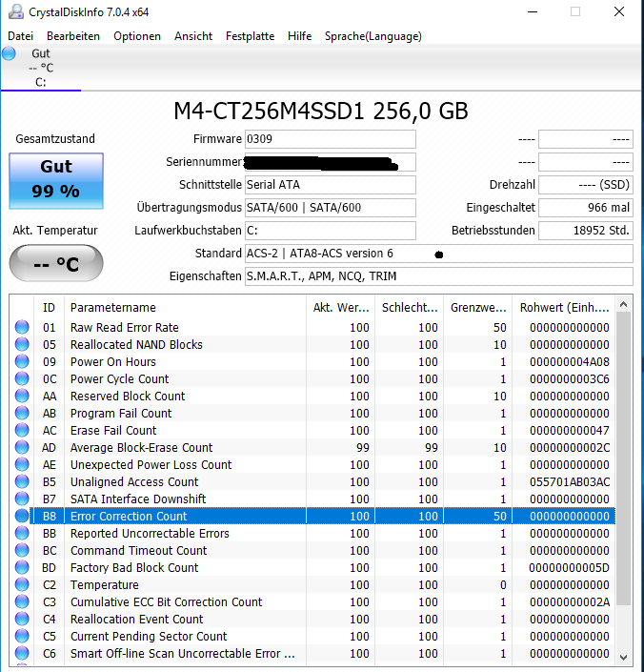644x672 pixels.
Task: Click the Drehzahl value ---- (SSD)
Action: tap(585, 185)
